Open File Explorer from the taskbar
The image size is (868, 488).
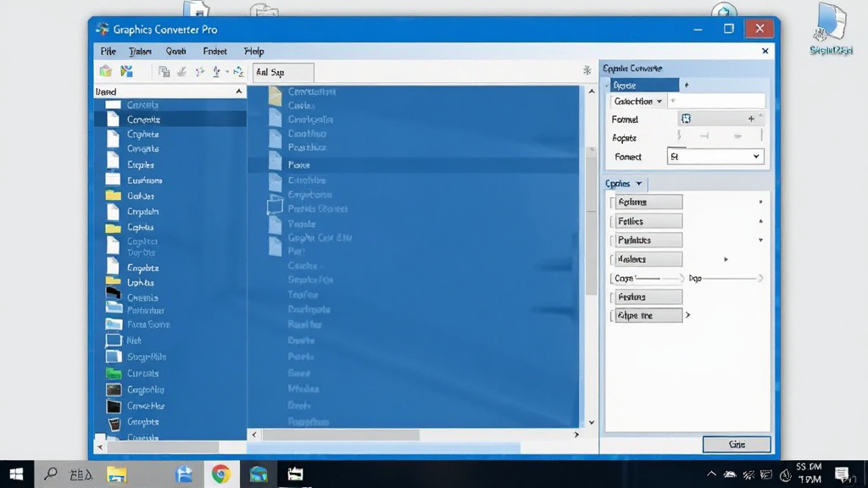117,474
